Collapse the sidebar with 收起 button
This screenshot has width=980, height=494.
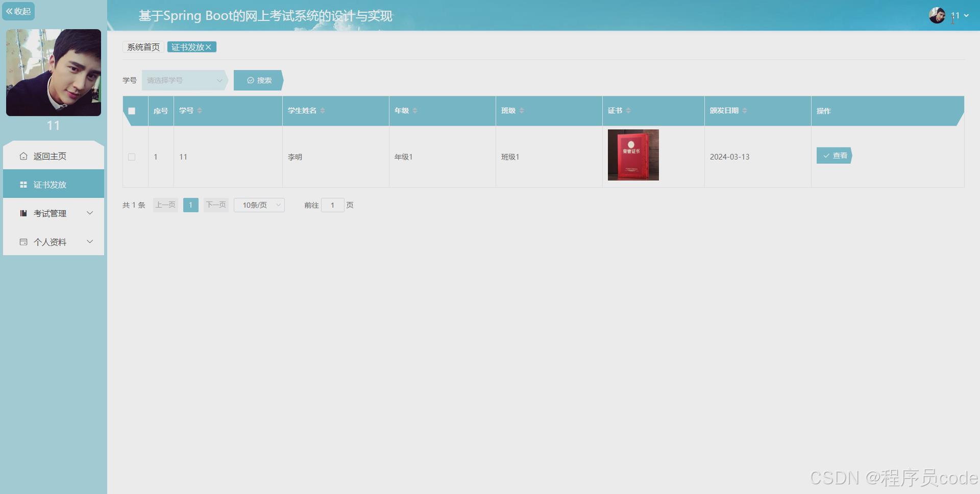pyautogui.click(x=18, y=11)
